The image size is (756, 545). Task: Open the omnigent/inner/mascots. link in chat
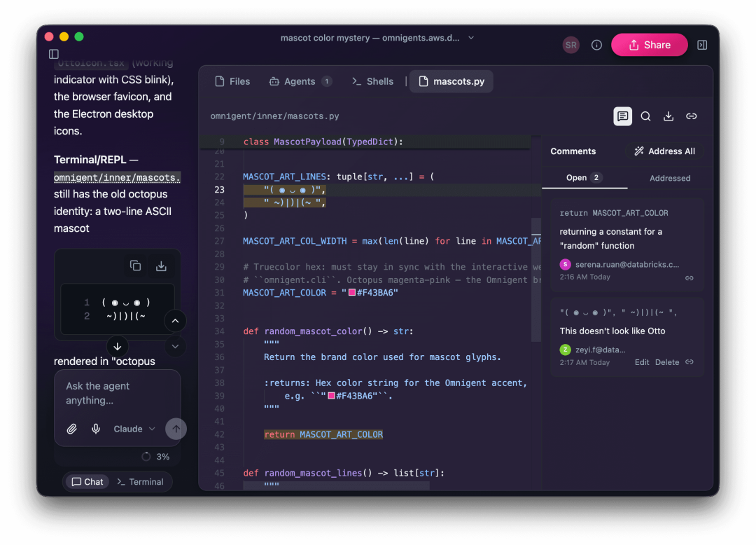117,177
